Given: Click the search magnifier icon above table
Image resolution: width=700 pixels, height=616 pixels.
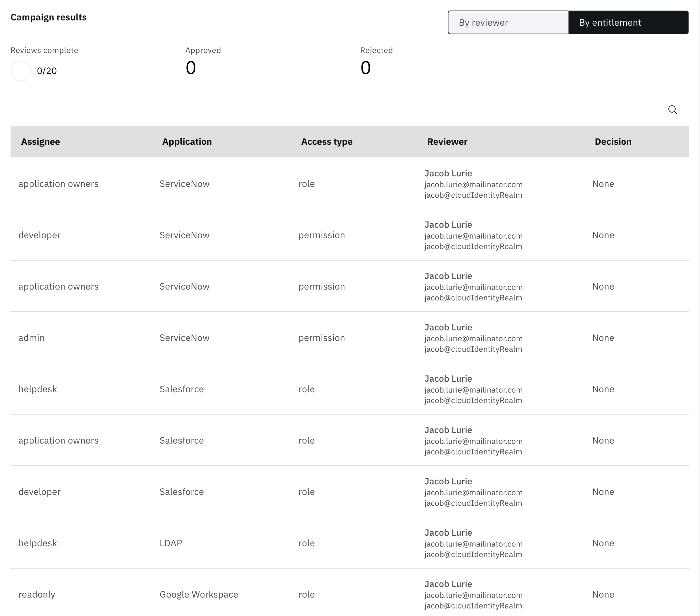Looking at the screenshot, I should 673,110.
